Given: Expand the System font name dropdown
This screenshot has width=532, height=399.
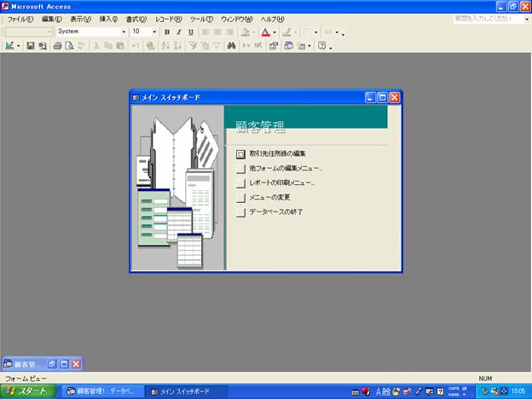Looking at the screenshot, I should (x=124, y=32).
